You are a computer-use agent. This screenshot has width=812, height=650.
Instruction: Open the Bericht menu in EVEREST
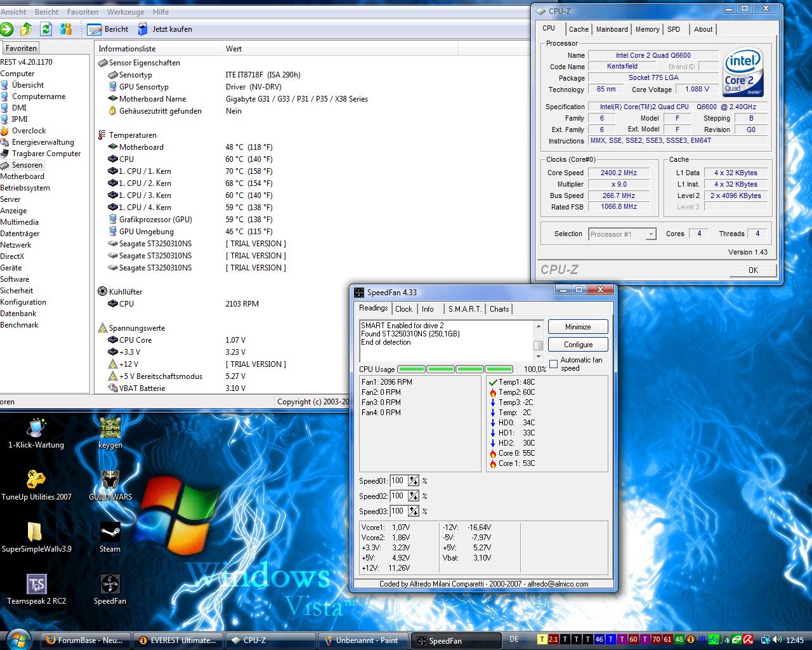tap(46, 11)
